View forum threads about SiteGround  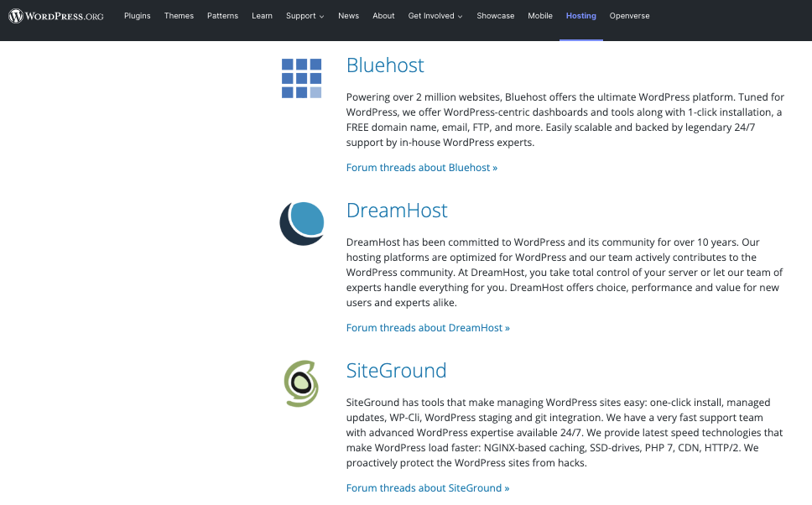click(x=428, y=488)
